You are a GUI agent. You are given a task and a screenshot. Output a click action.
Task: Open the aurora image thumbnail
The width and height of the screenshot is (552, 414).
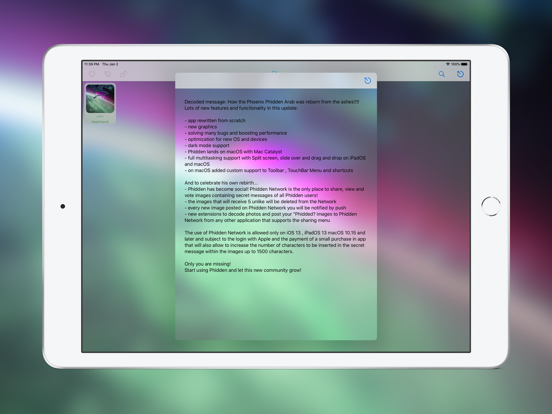tap(100, 99)
